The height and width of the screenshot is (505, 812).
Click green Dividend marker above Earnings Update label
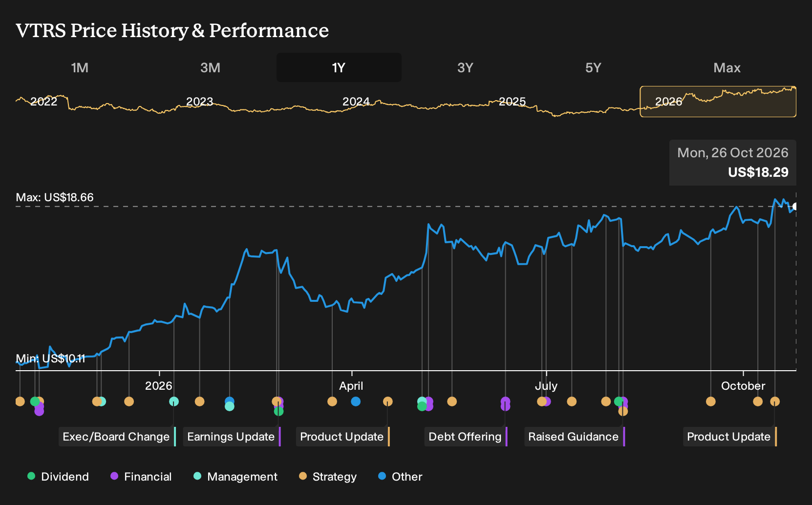point(278,411)
